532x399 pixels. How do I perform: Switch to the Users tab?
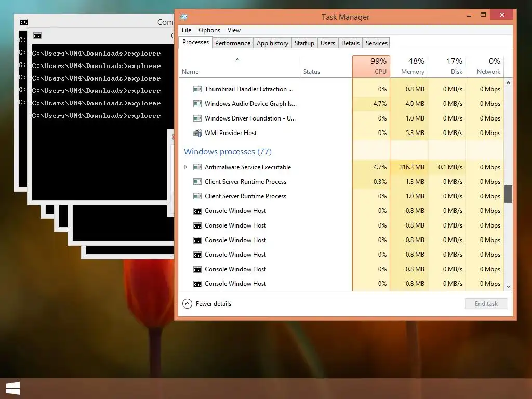[x=328, y=43]
